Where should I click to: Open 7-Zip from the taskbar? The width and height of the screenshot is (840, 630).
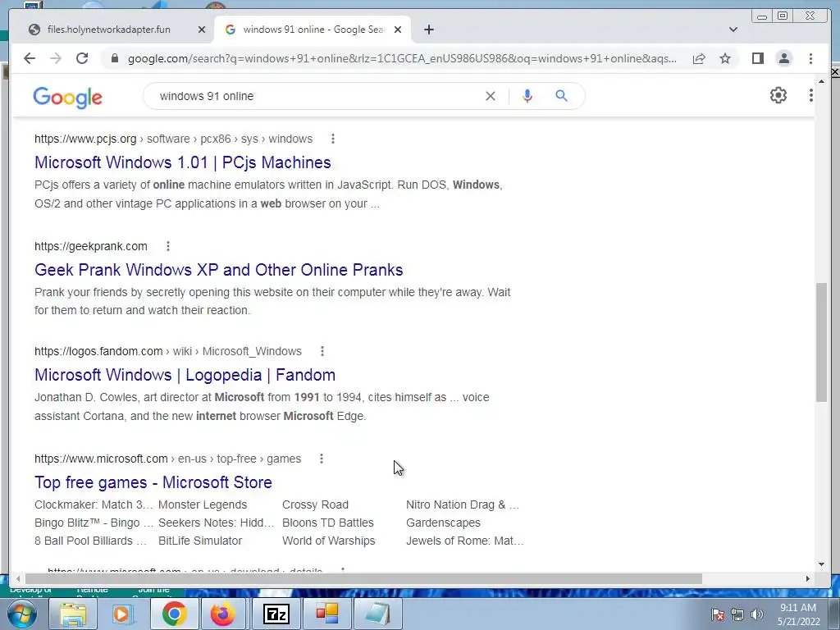pyautogui.click(x=276, y=614)
